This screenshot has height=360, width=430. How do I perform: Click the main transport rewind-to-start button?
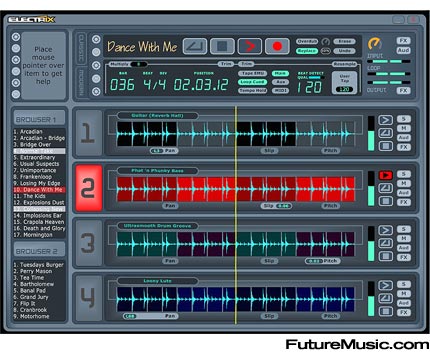pos(195,46)
